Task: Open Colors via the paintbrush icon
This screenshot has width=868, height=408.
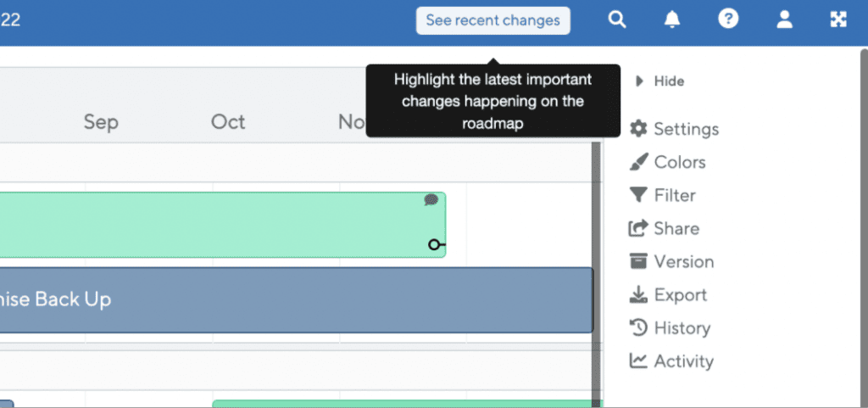Action: click(x=638, y=162)
